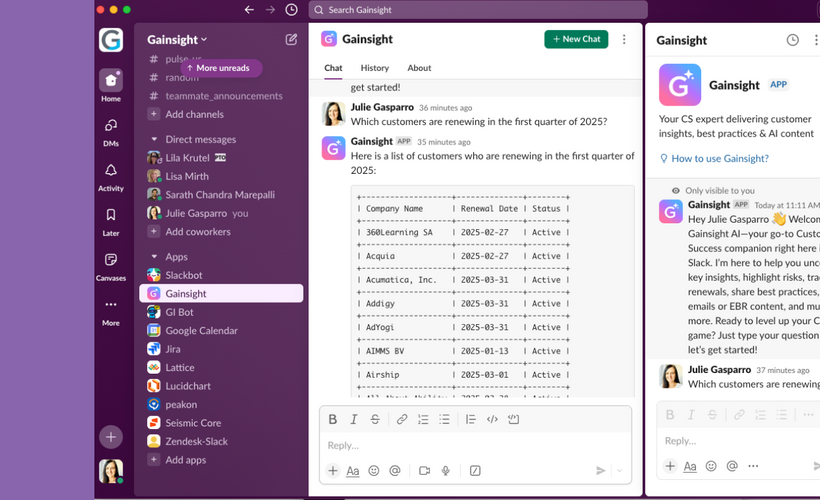The image size is (820, 500).
Task: Toggle italic formatting in main composer
Action: click(354, 420)
